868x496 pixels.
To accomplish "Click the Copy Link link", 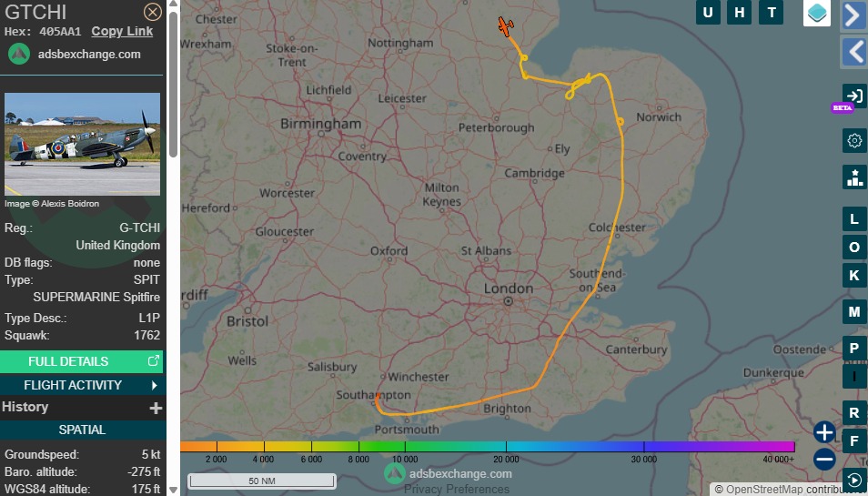I will [122, 32].
